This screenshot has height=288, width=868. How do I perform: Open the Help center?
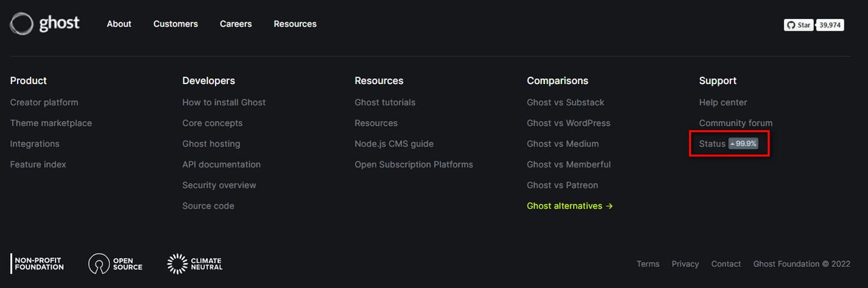tap(723, 102)
